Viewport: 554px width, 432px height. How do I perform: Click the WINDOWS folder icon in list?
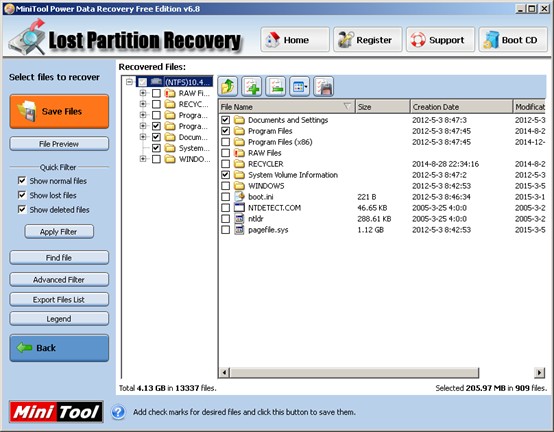click(239, 186)
